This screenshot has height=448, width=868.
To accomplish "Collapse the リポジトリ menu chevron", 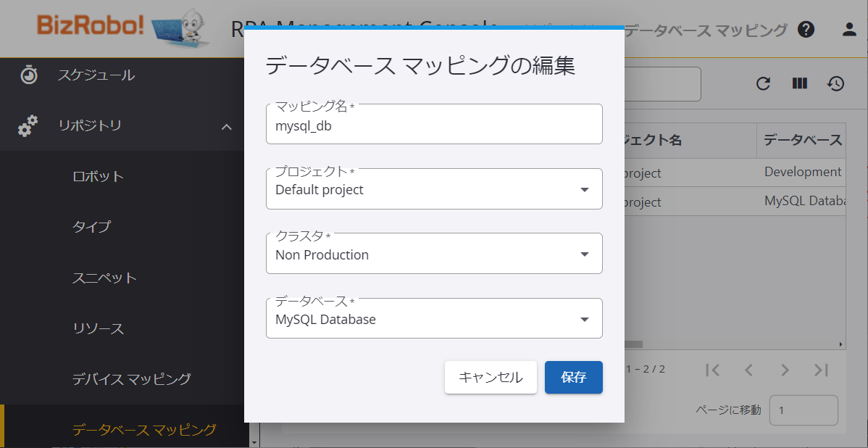I will [x=226, y=127].
